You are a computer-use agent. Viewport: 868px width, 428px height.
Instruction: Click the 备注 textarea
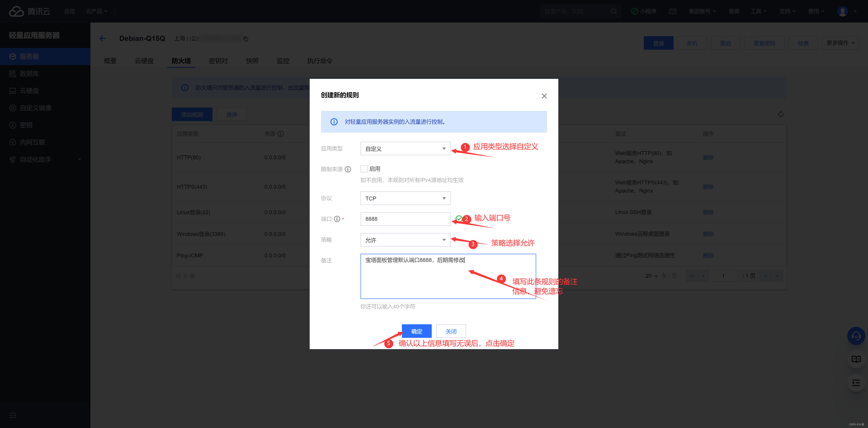tap(448, 276)
